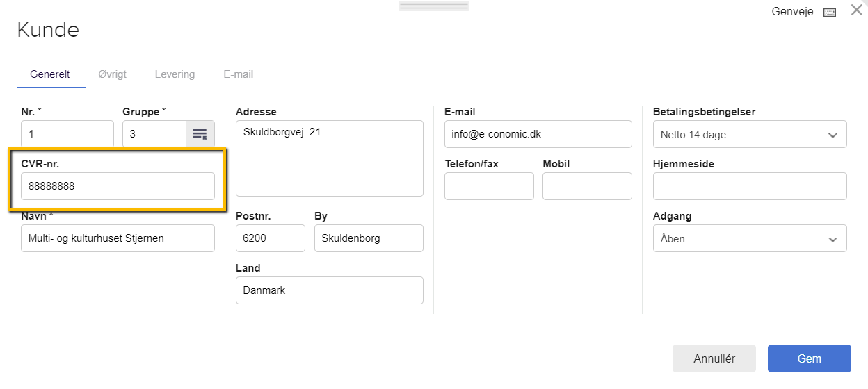Focus the CVR-nr. input field
This screenshot has width=868, height=389.
118,186
